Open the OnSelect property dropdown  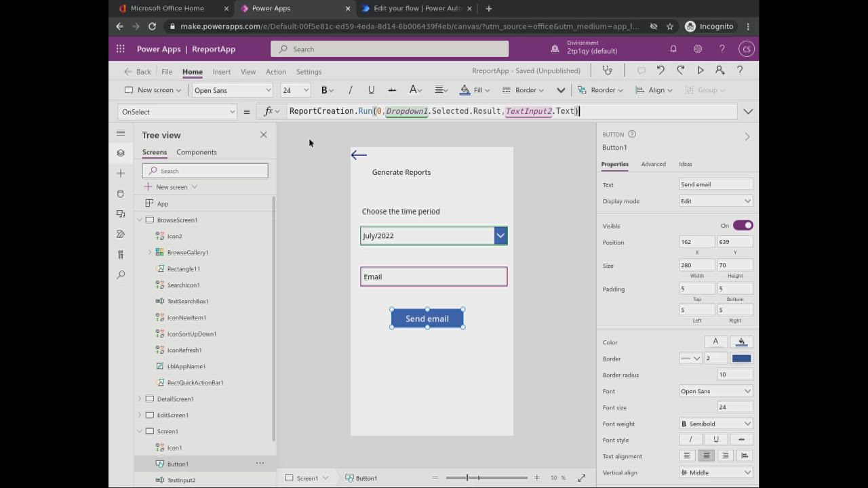coord(177,112)
